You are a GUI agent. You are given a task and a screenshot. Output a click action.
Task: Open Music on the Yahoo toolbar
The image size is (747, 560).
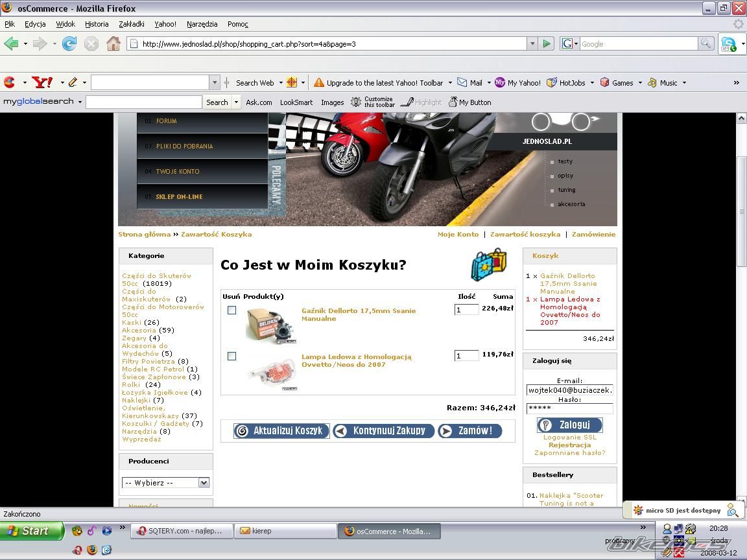click(x=662, y=82)
